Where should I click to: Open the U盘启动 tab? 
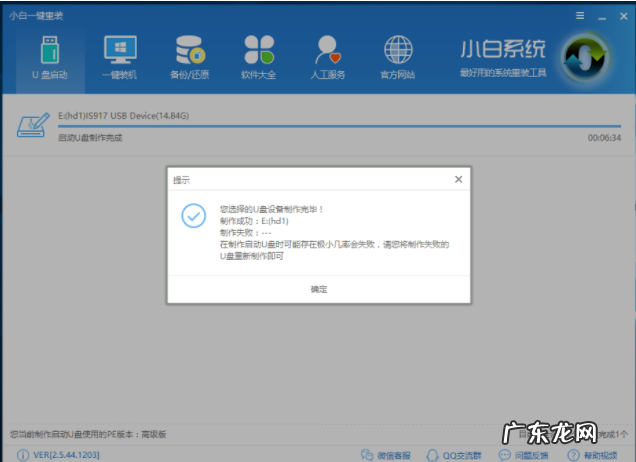coord(50,58)
